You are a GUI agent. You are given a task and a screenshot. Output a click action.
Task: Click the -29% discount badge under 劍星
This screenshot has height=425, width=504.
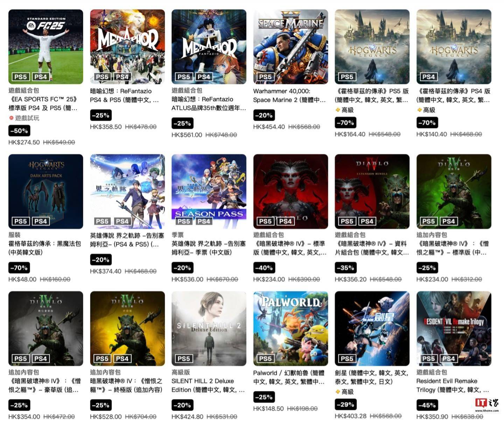(x=346, y=404)
